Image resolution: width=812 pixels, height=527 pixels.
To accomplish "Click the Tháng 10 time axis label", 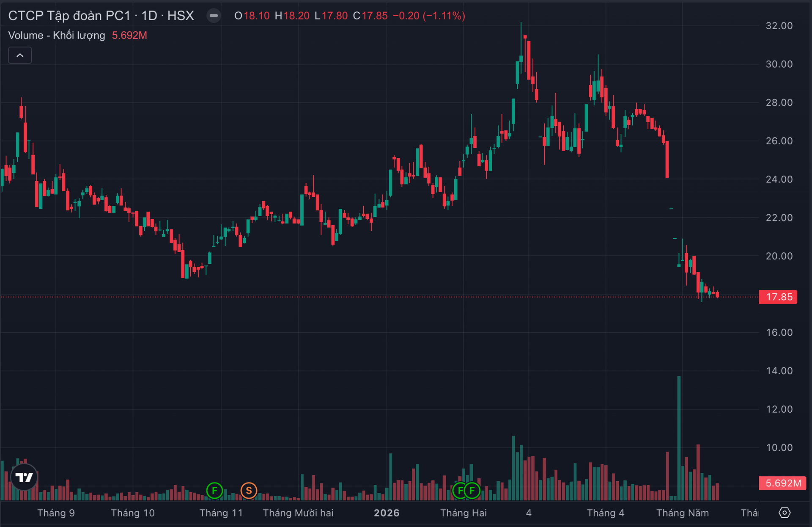I will click(133, 513).
